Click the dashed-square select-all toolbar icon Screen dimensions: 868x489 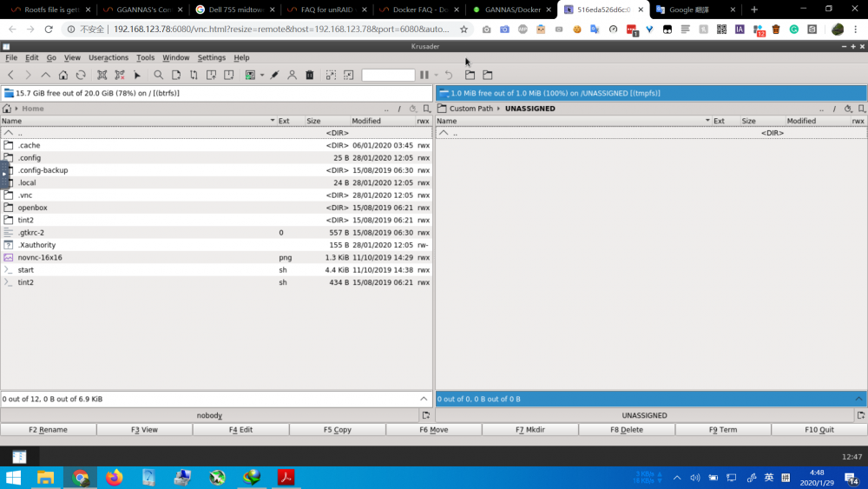point(331,75)
